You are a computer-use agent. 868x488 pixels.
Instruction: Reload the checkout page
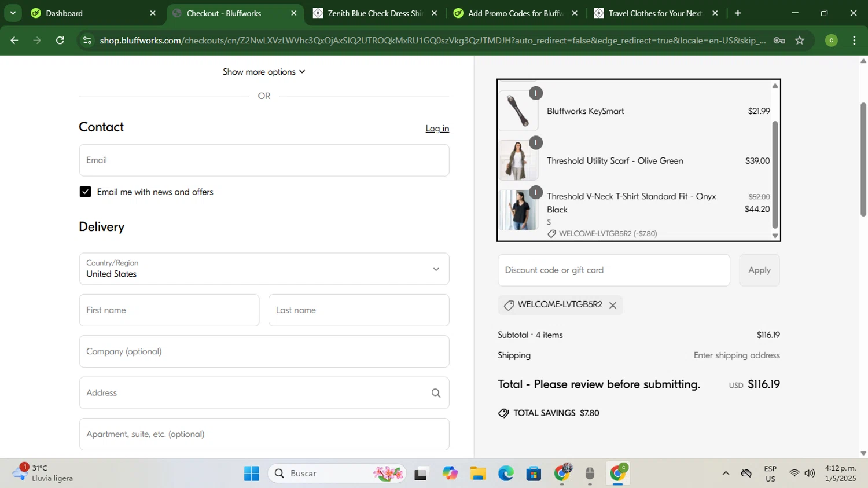(60, 41)
